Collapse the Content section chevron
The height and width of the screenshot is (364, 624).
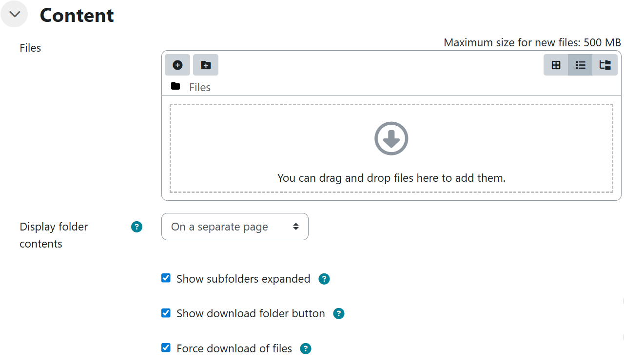click(15, 15)
